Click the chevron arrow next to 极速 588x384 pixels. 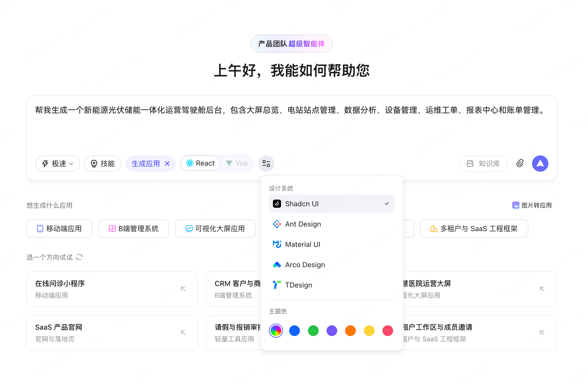pos(71,164)
